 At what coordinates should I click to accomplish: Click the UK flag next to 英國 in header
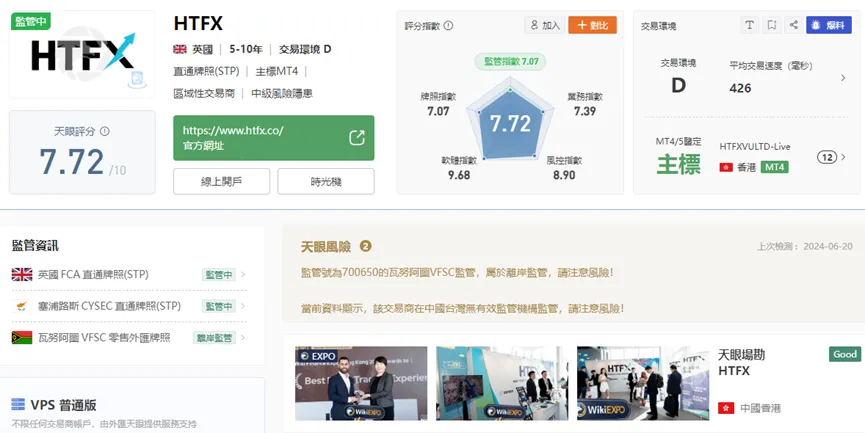coord(180,49)
